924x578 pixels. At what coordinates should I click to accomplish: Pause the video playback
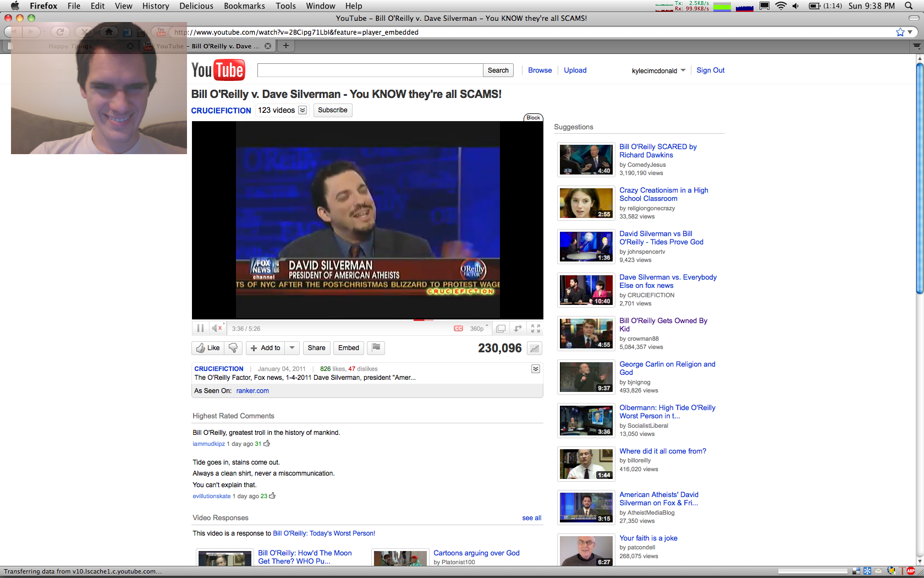pyautogui.click(x=200, y=329)
